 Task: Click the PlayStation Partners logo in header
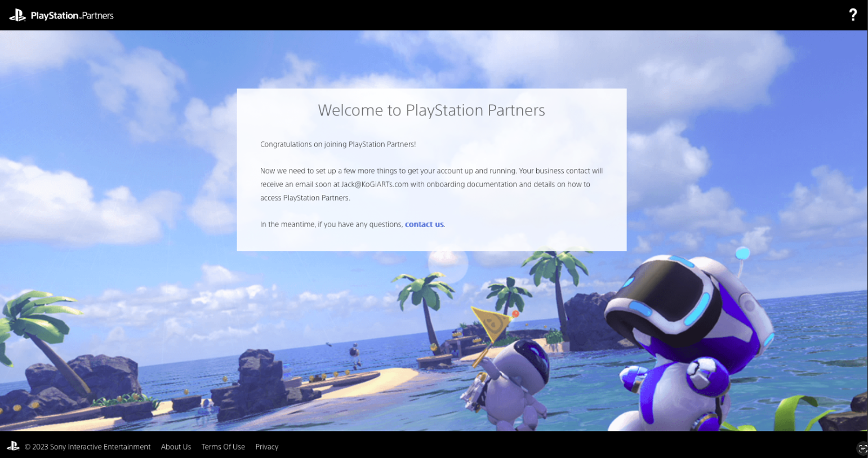61,15
